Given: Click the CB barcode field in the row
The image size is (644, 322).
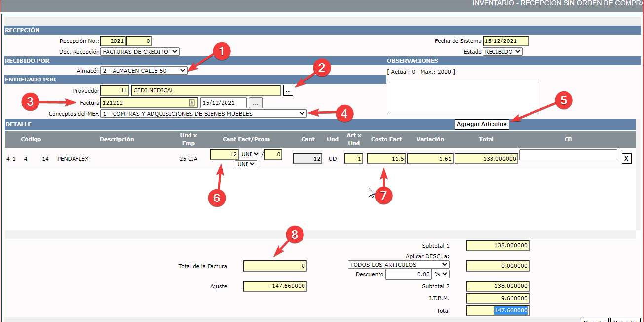Looking at the screenshot, I should tap(568, 155).
